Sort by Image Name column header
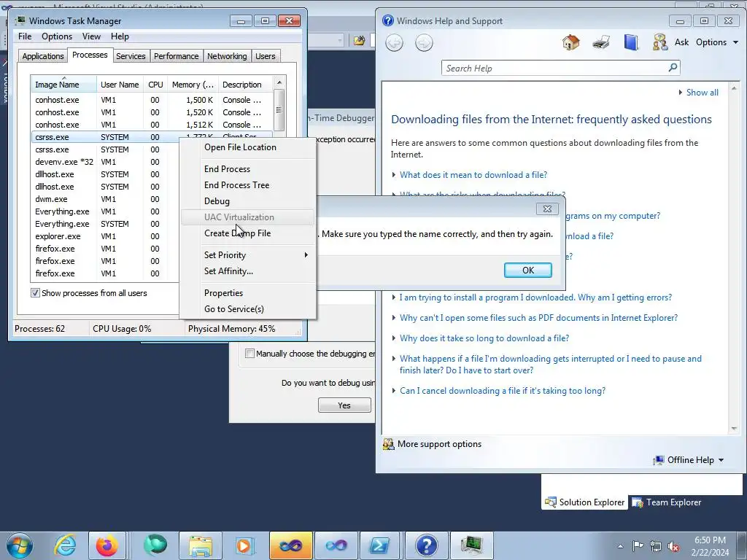Screen dimensions: 747x560 (x=63, y=85)
